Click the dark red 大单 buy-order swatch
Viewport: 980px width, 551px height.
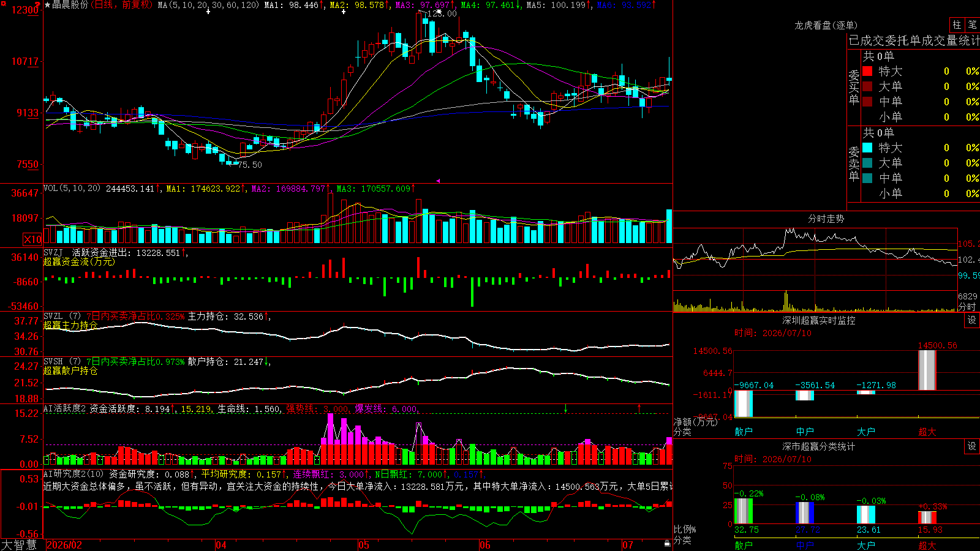click(x=867, y=86)
